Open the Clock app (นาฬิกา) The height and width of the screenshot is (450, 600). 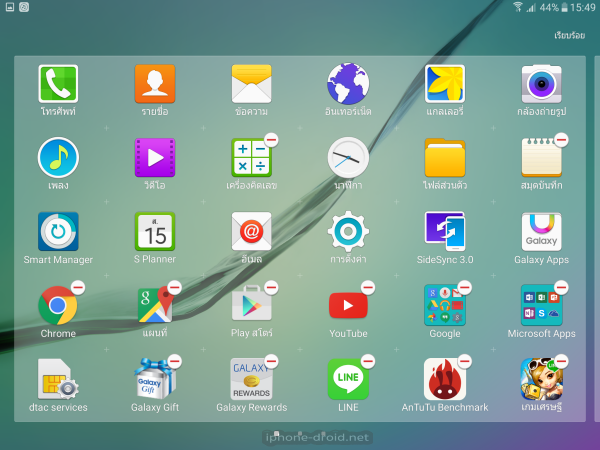(348, 158)
